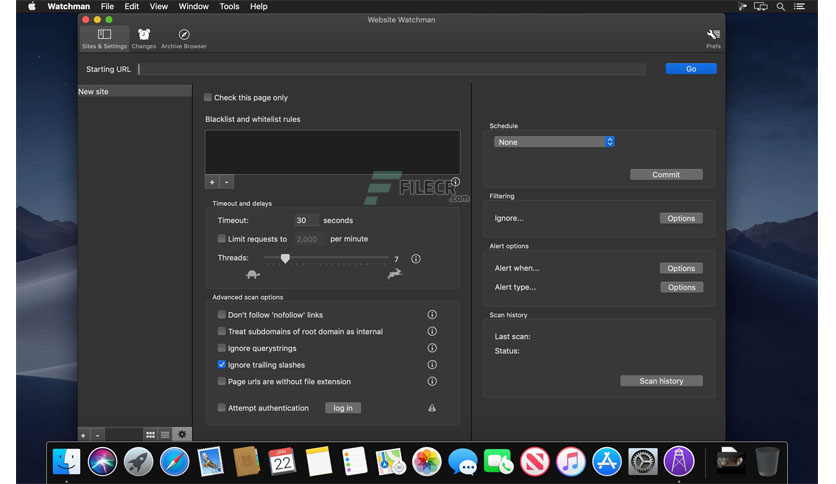Remove selected site from sidebar
836x484 pixels.
pyautogui.click(x=98, y=435)
